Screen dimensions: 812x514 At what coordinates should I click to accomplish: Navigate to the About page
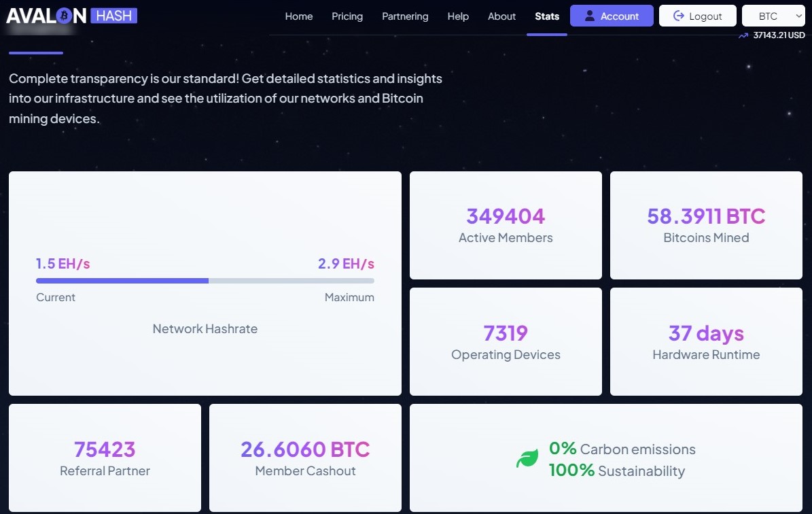[501, 16]
